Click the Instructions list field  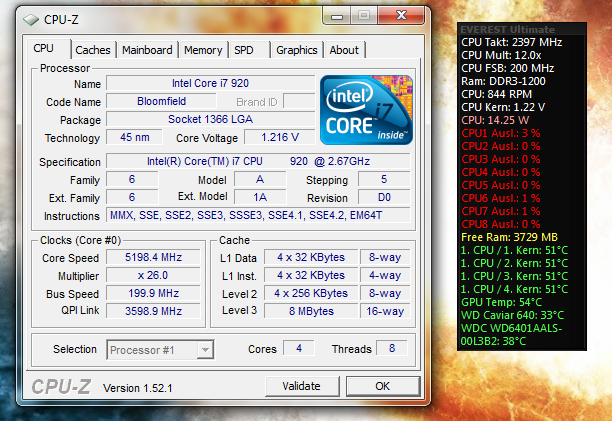coord(258,215)
